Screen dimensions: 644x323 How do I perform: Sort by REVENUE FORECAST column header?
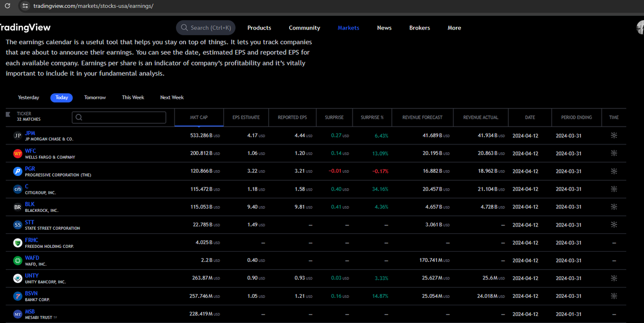(x=423, y=118)
